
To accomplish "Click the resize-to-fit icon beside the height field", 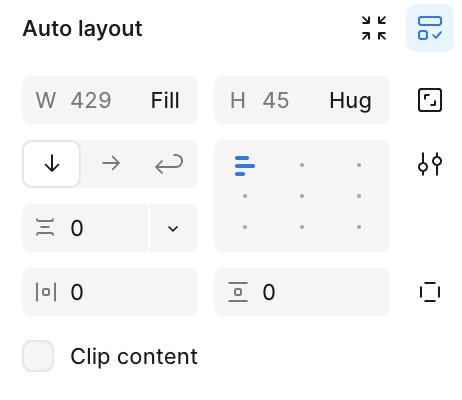I will click(430, 100).
